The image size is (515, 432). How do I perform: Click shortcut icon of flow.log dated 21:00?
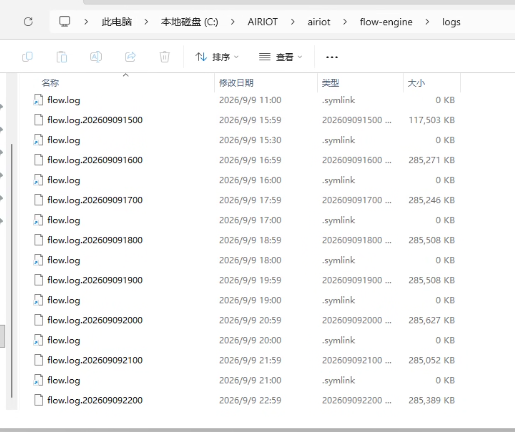pyautogui.click(x=38, y=380)
